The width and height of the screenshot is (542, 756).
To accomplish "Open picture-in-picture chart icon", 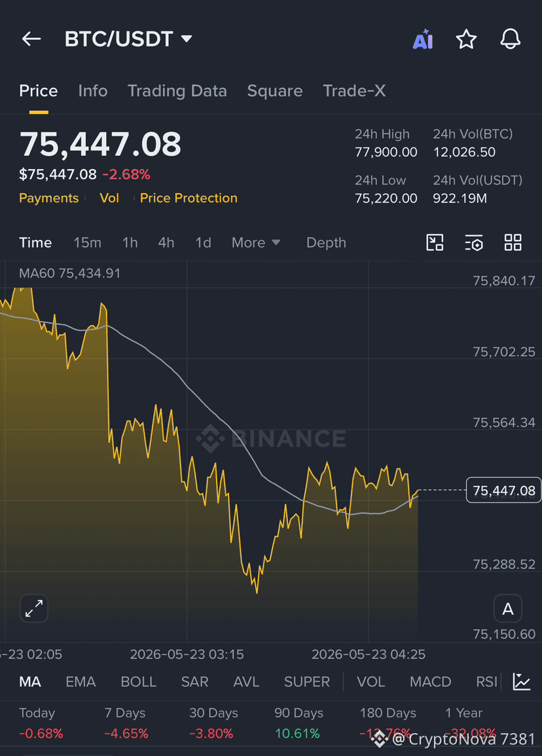I will tap(435, 242).
